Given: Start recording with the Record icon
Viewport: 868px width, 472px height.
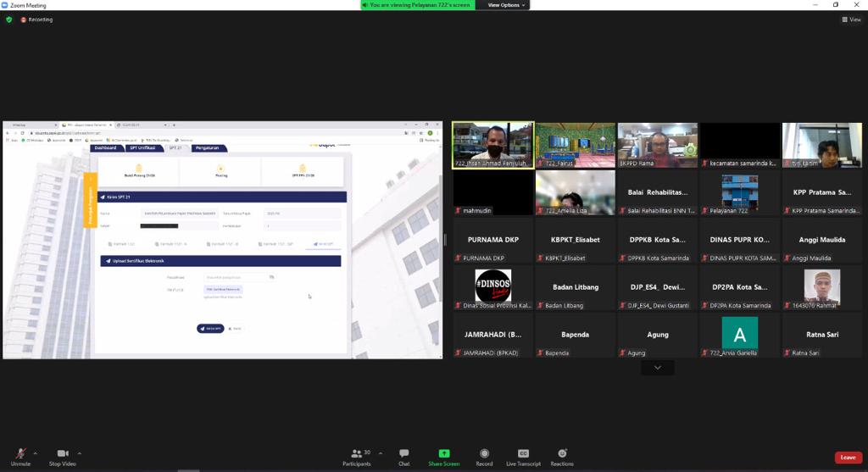Looking at the screenshot, I should coord(484,454).
